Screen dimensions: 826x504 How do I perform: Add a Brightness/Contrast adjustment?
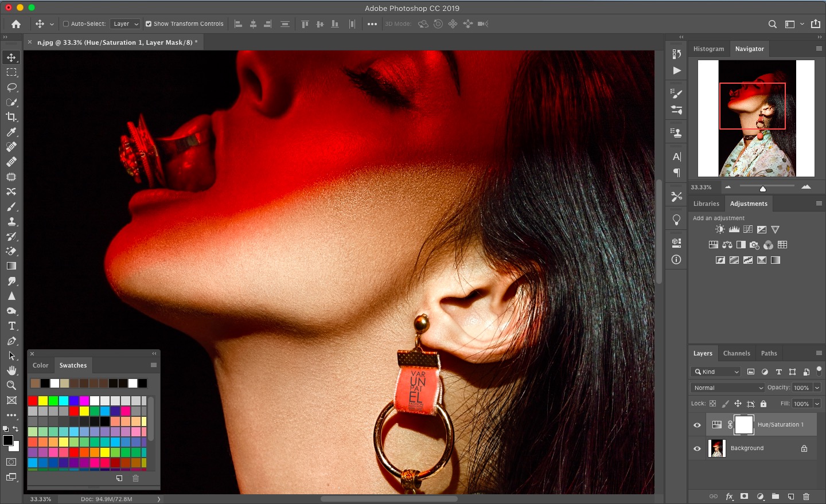[720, 229]
